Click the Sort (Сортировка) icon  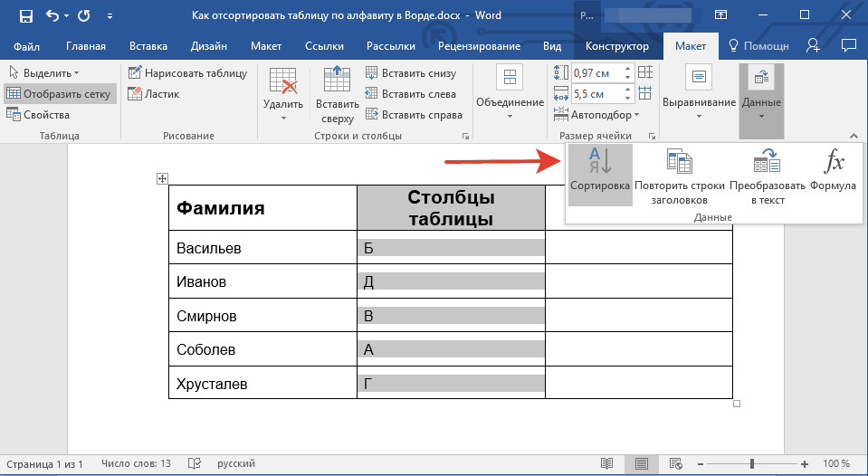tap(600, 167)
